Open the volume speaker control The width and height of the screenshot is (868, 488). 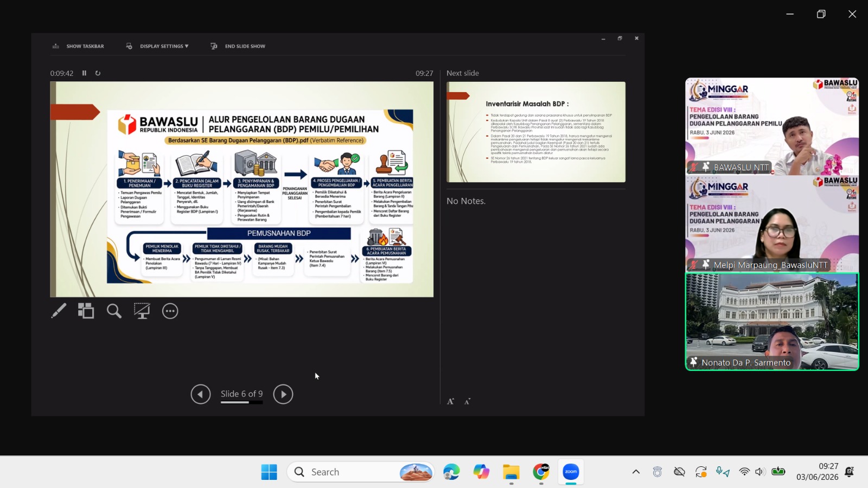click(x=759, y=472)
